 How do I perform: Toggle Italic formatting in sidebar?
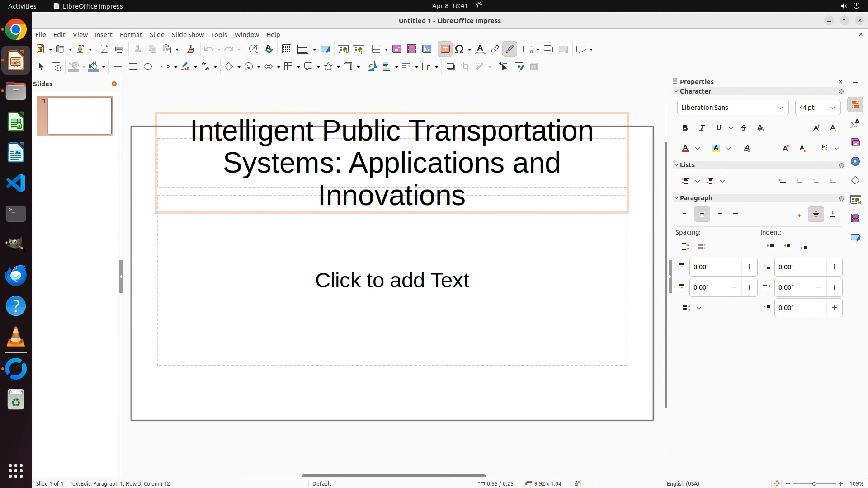tap(702, 128)
